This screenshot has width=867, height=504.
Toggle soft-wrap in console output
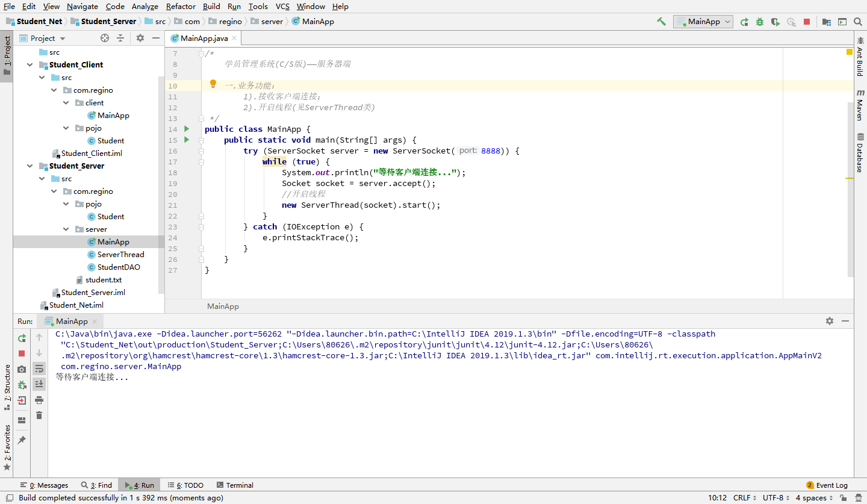click(x=39, y=369)
